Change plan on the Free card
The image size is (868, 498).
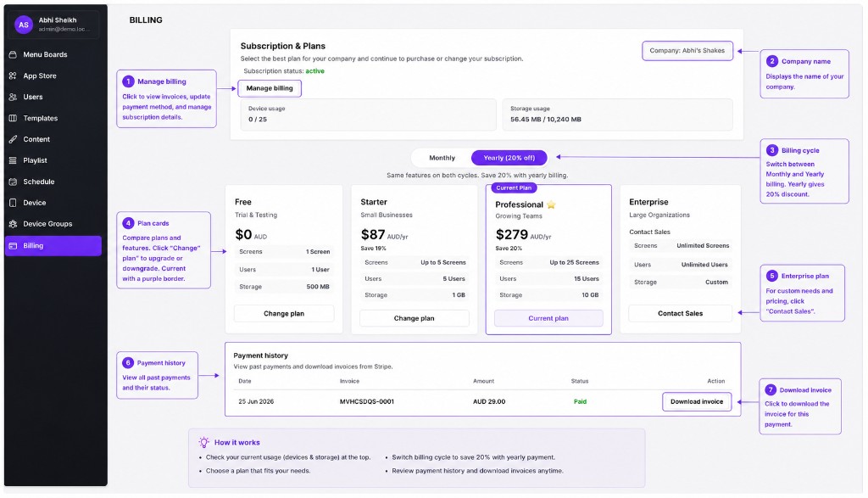pyautogui.click(x=284, y=314)
